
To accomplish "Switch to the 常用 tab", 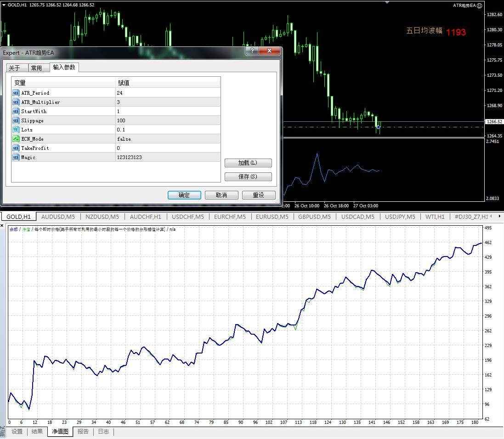I will [36, 68].
